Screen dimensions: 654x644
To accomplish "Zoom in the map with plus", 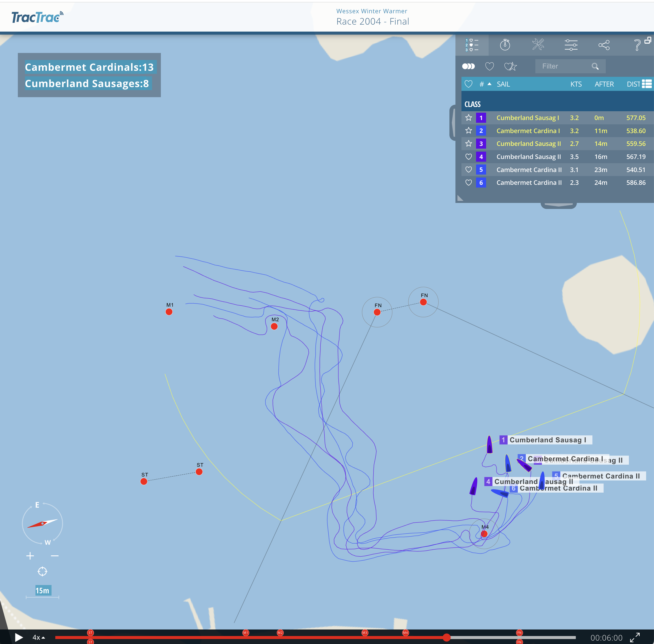I will [30, 556].
